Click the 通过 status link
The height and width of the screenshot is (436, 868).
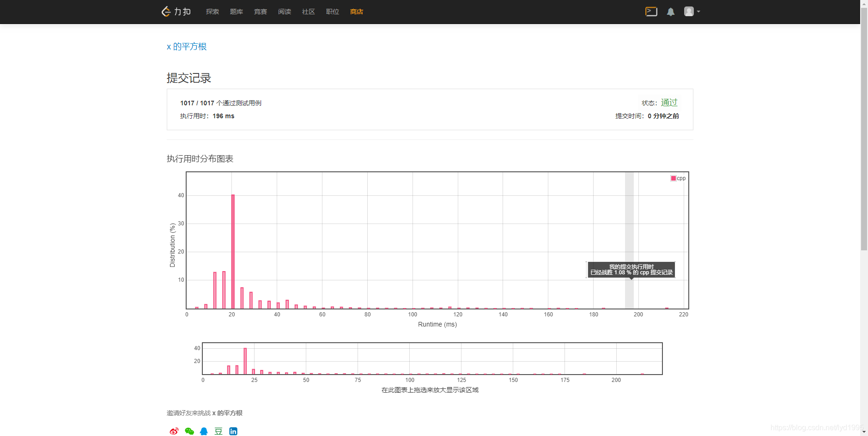pyautogui.click(x=669, y=103)
